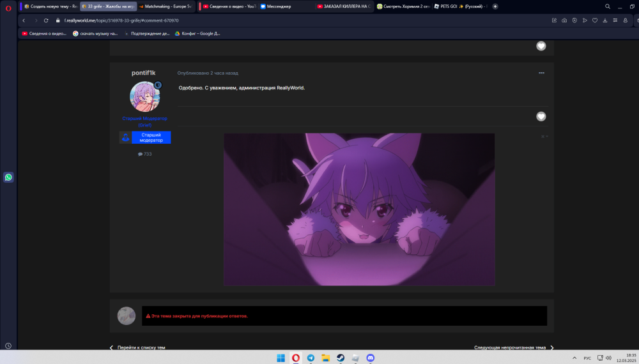Open the easy setup lines icon
Viewport: 639px width, 364px height.
click(615, 20)
